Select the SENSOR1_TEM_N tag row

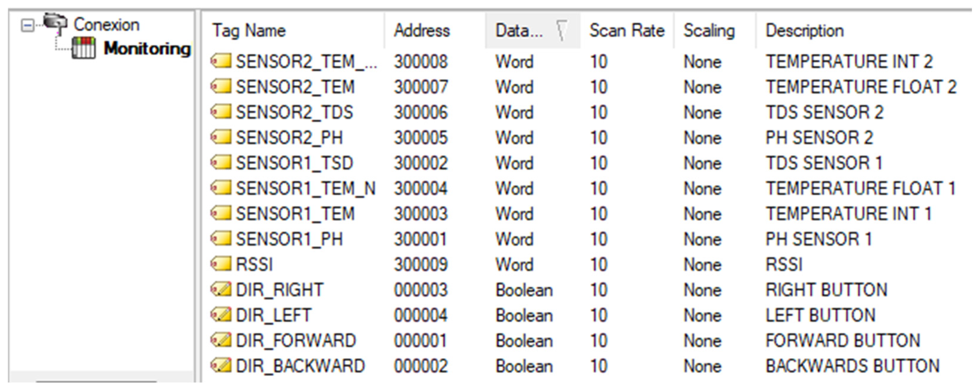(305, 188)
